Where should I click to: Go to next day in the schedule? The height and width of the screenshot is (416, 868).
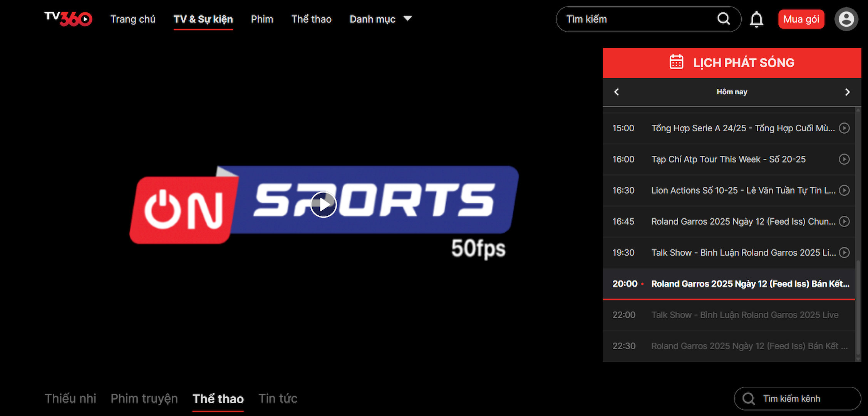[847, 92]
